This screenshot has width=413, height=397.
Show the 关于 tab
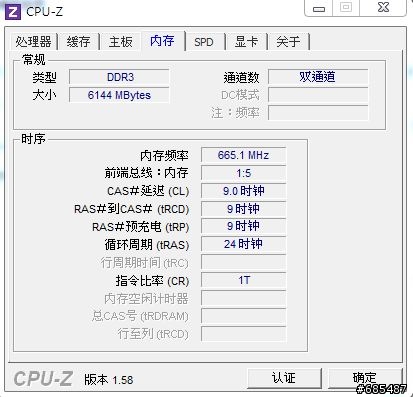[x=288, y=42]
